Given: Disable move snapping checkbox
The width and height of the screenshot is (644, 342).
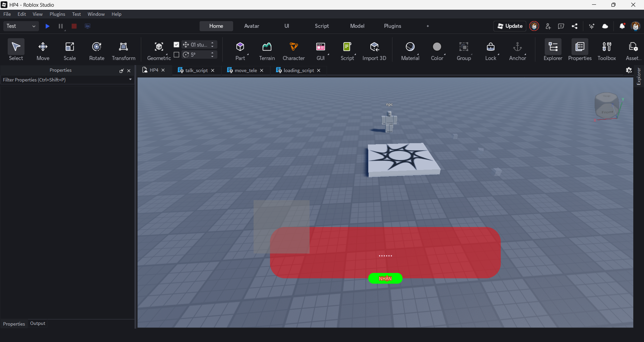Looking at the screenshot, I should coord(176,45).
